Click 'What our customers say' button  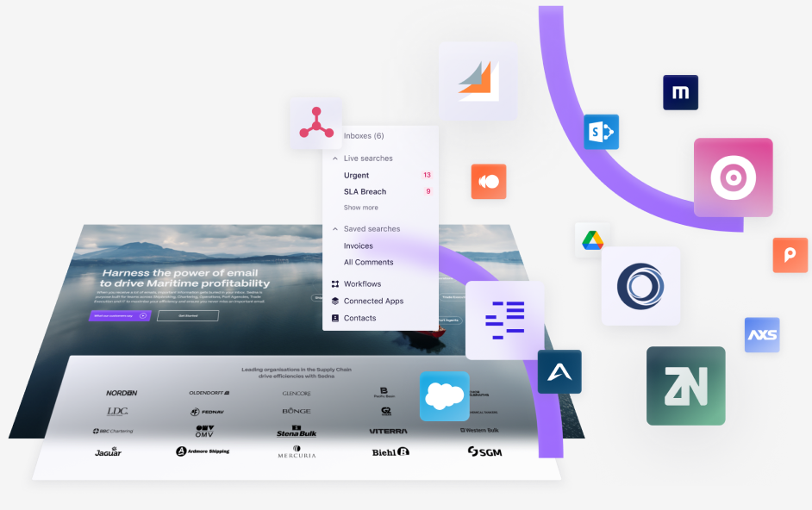tap(120, 316)
